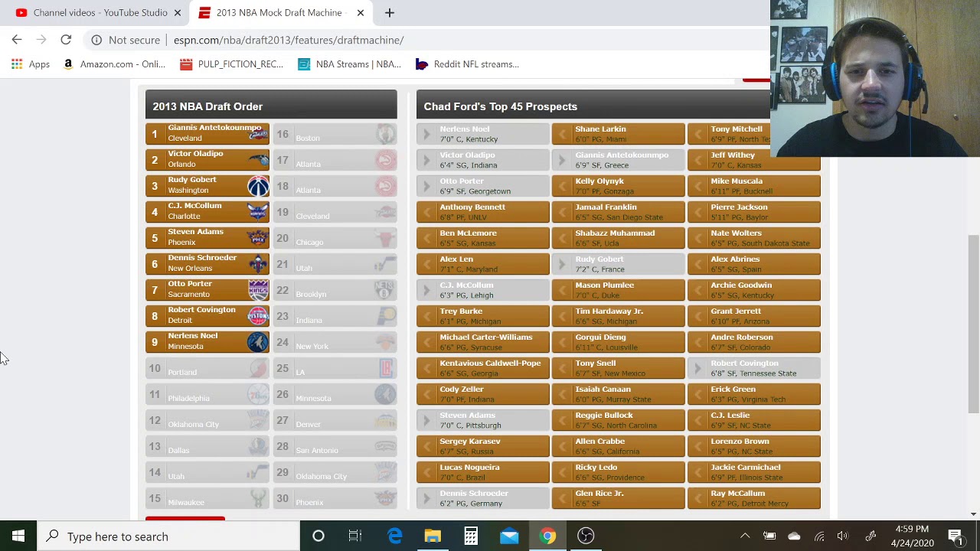Open the Mail app from the taskbar

point(509,536)
